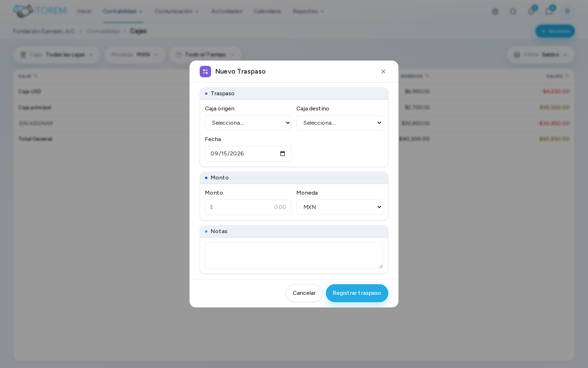Click the purple transfer icon beside Nuevo Traspaso
The image size is (588, 368).
point(205,72)
